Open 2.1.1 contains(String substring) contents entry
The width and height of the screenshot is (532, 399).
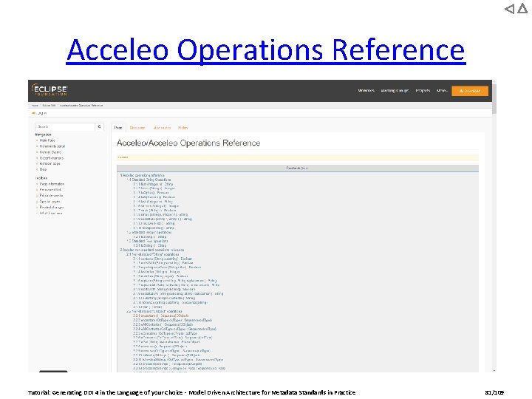[x=163, y=259]
